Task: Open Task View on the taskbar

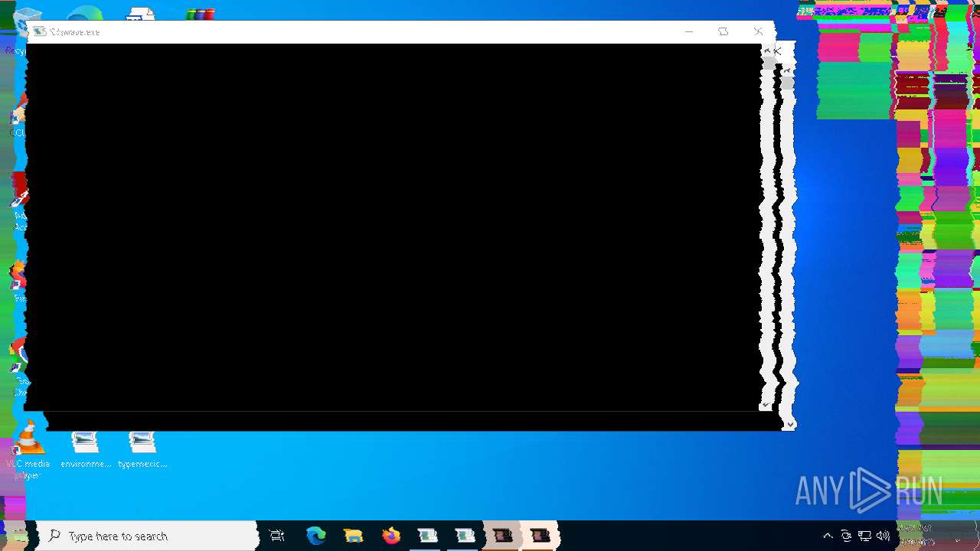Action: coord(278,536)
